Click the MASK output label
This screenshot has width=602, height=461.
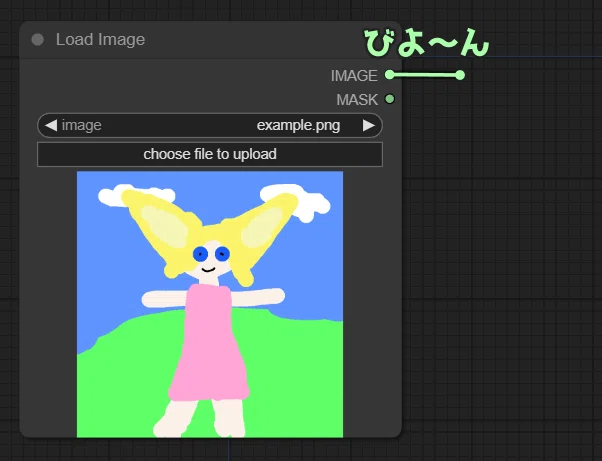pyautogui.click(x=357, y=100)
